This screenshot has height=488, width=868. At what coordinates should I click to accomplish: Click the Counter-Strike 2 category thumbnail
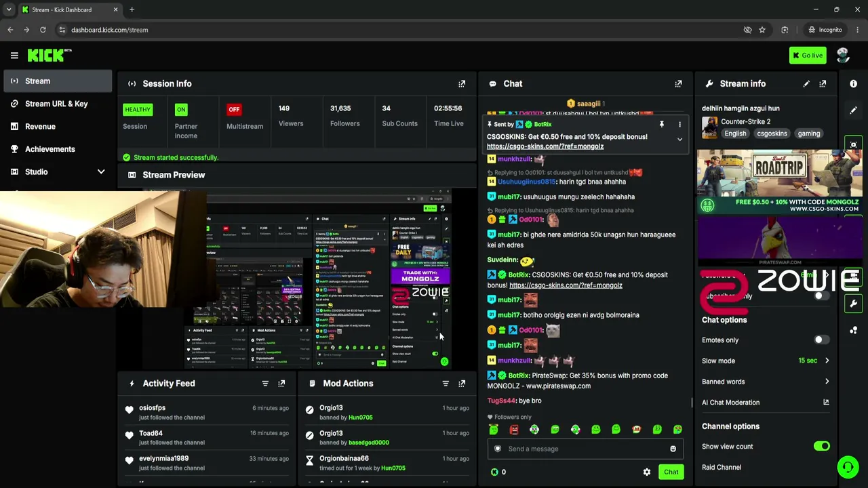[709, 127]
